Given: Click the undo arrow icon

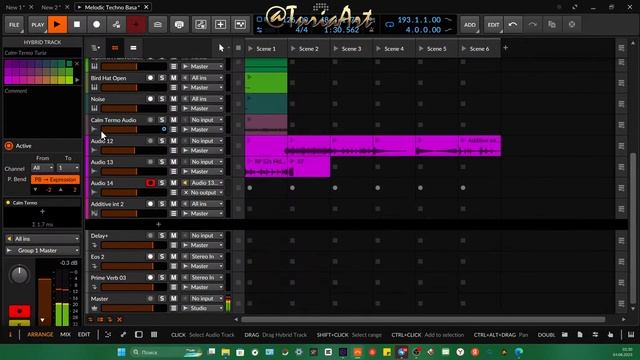Looking at the screenshot, I should pyautogui.click(x=513, y=24).
